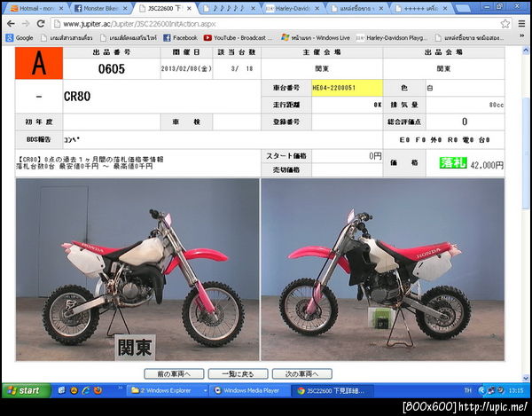
Task: Close the Hotmail tab
Action: click(61, 9)
